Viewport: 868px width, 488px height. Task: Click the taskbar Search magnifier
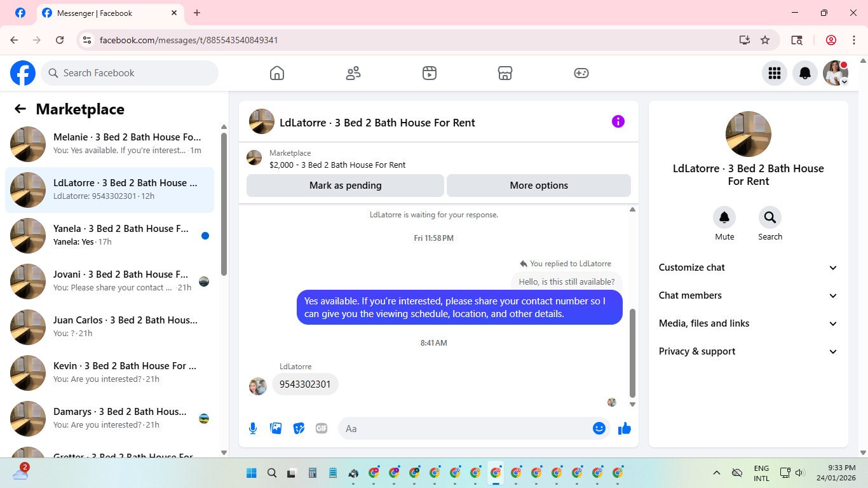(x=272, y=473)
